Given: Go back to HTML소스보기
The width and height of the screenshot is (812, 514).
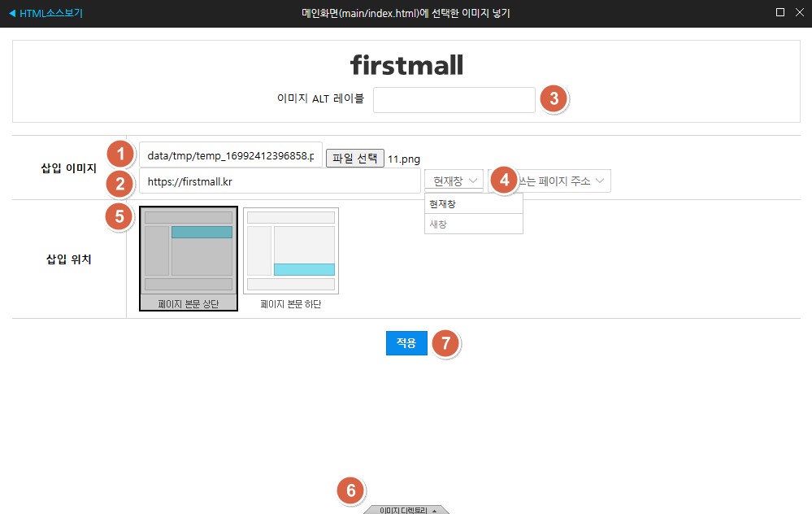Looking at the screenshot, I should coord(46,13).
